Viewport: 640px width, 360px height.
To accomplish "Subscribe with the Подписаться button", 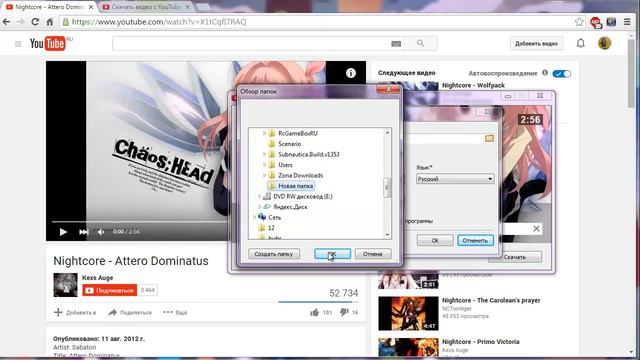I will (x=110, y=290).
